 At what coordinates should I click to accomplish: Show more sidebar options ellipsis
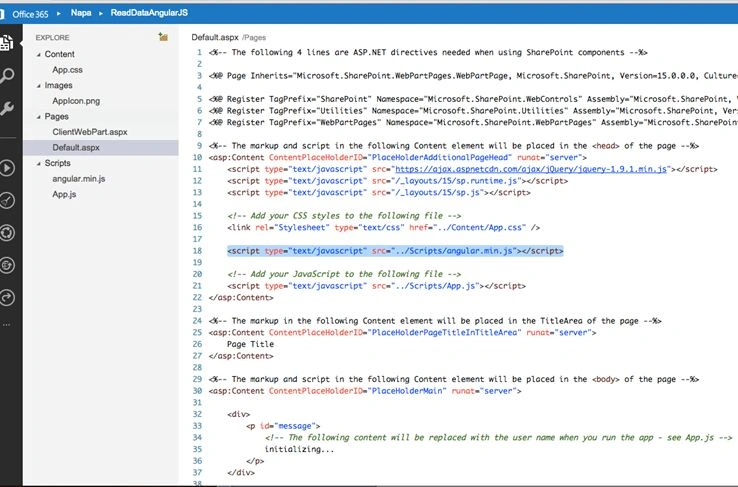(6, 325)
